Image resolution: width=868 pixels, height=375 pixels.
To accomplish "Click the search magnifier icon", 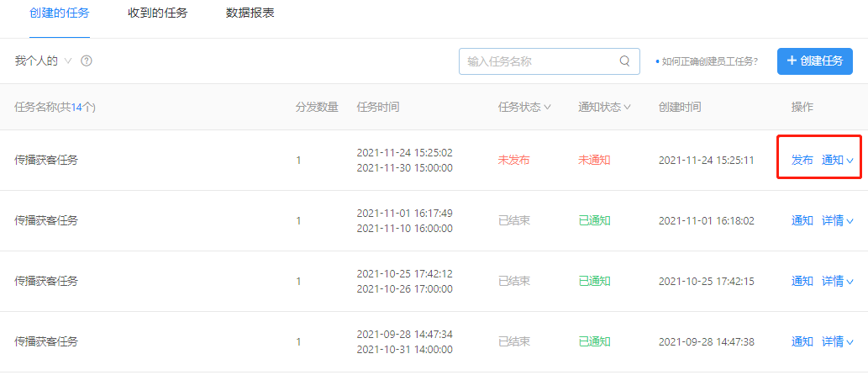I will 624,61.
